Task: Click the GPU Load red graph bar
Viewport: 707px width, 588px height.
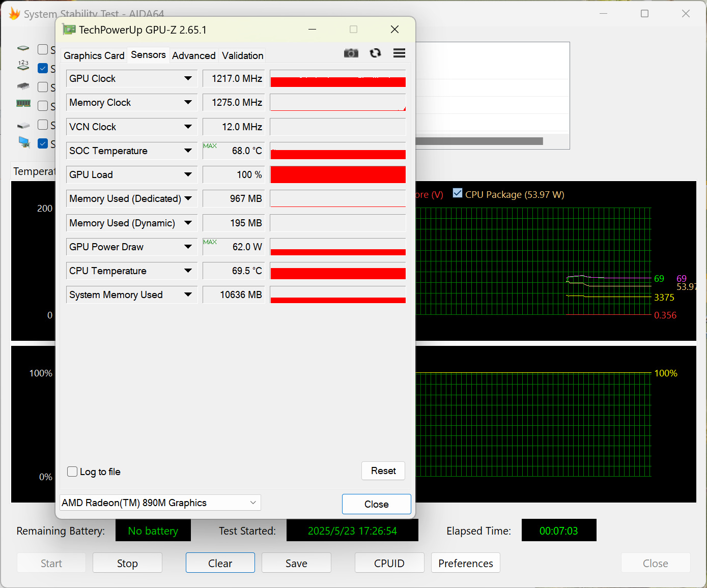Action: [x=338, y=174]
